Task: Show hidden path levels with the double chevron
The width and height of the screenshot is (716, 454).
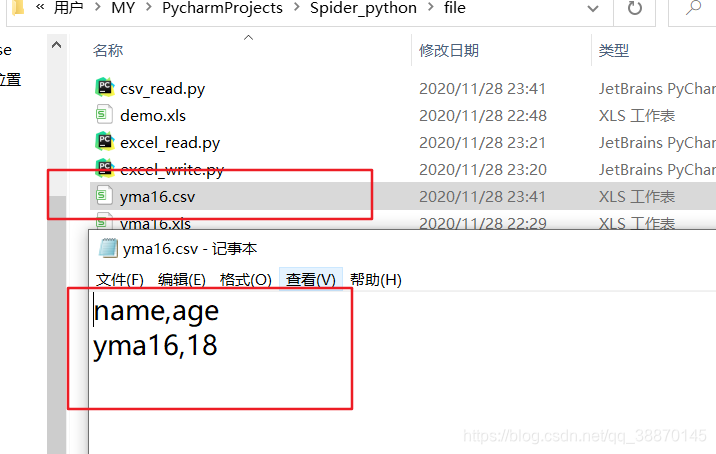Action: tap(40, 7)
